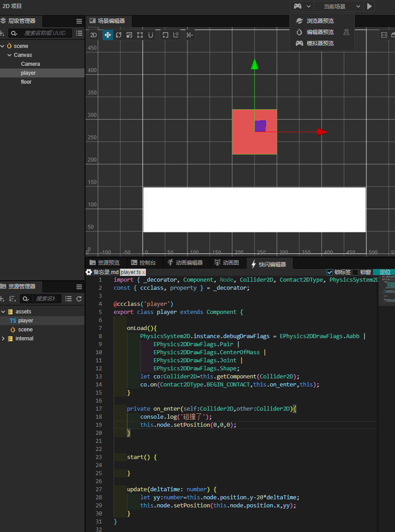Image resolution: width=395 pixels, height=532 pixels.
Task: Switch to the 场景编辑器 tab
Action: coord(108,21)
